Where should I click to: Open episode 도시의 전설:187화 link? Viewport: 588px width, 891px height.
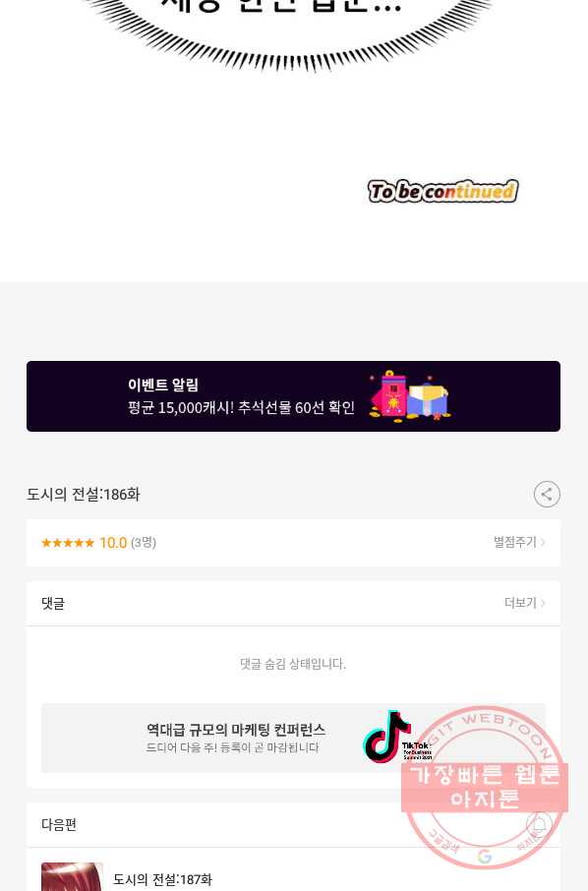coord(162,879)
